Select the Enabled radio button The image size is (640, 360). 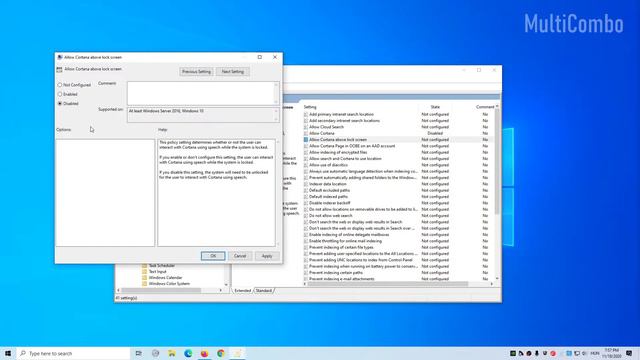(x=60, y=94)
